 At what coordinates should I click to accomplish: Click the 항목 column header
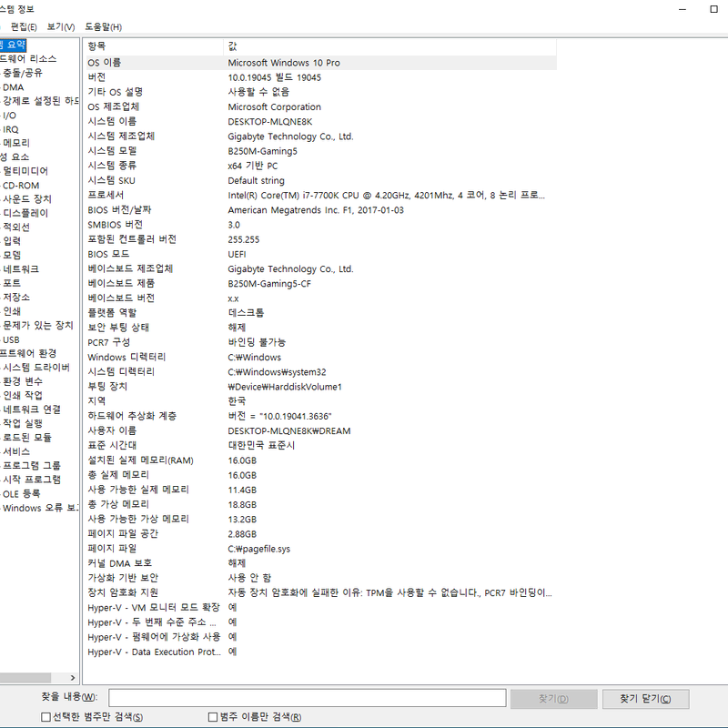pos(154,46)
